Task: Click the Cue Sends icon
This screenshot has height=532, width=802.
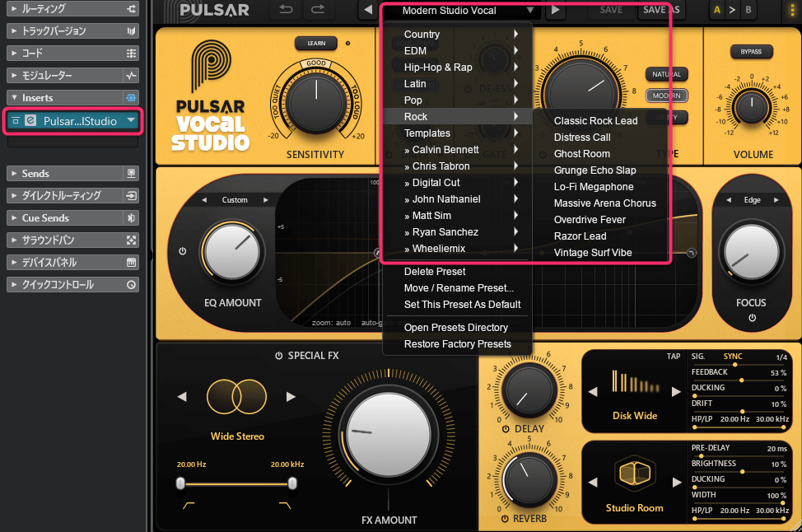Action: 132,218
